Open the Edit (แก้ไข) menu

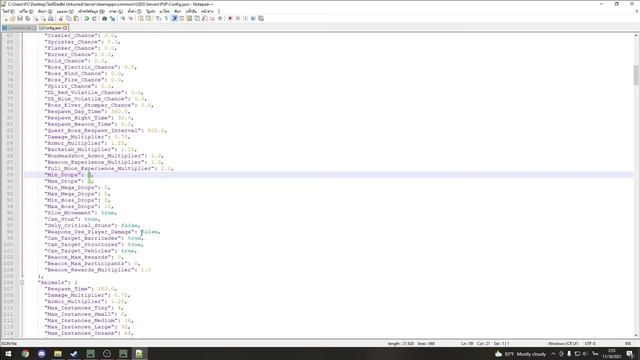coord(26,11)
